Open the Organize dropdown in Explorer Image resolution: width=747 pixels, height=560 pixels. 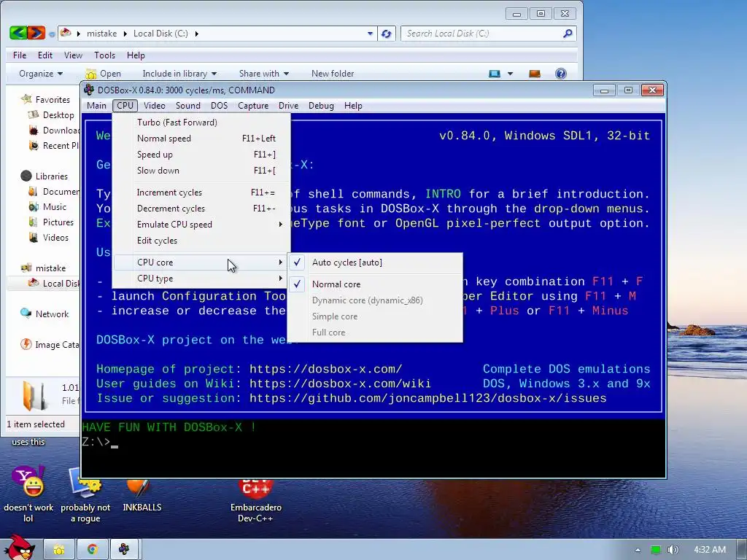point(41,74)
